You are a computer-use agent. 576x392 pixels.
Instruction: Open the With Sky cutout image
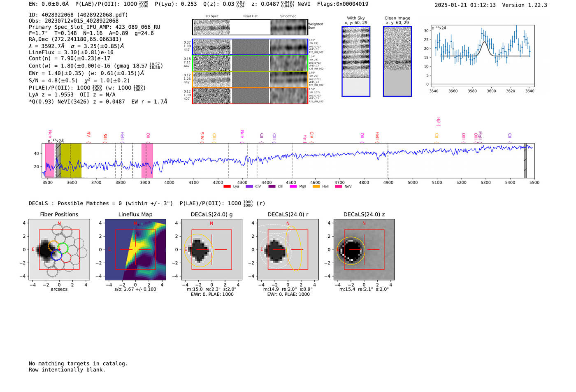click(x=356, y=61)
